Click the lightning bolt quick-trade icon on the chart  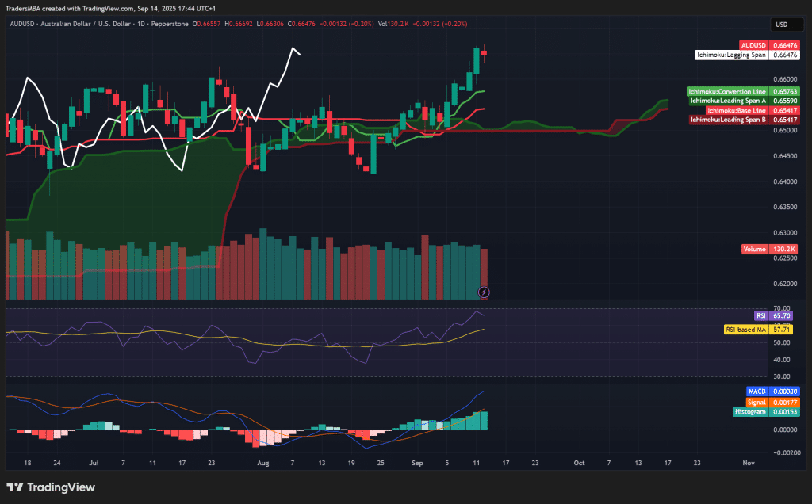(x=484, y=292)
